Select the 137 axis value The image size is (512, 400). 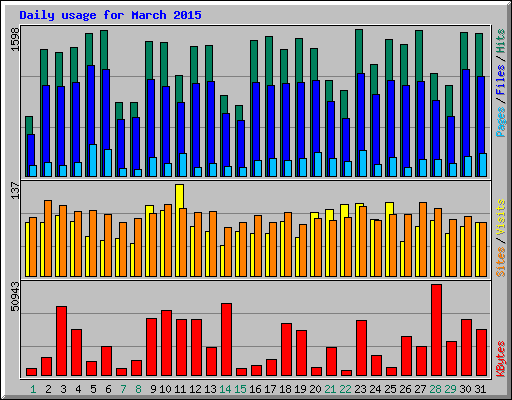(15, 190)
